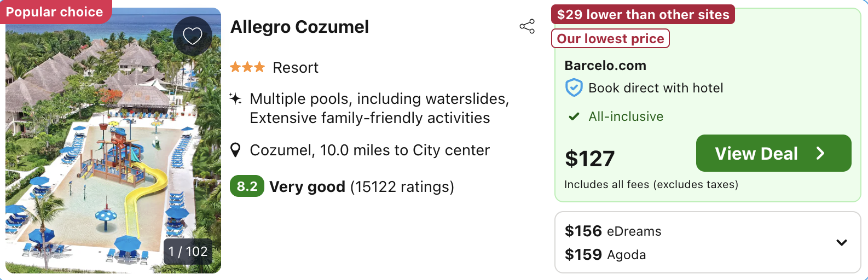
Task: Click the share icon
Action: click(527, 26)
